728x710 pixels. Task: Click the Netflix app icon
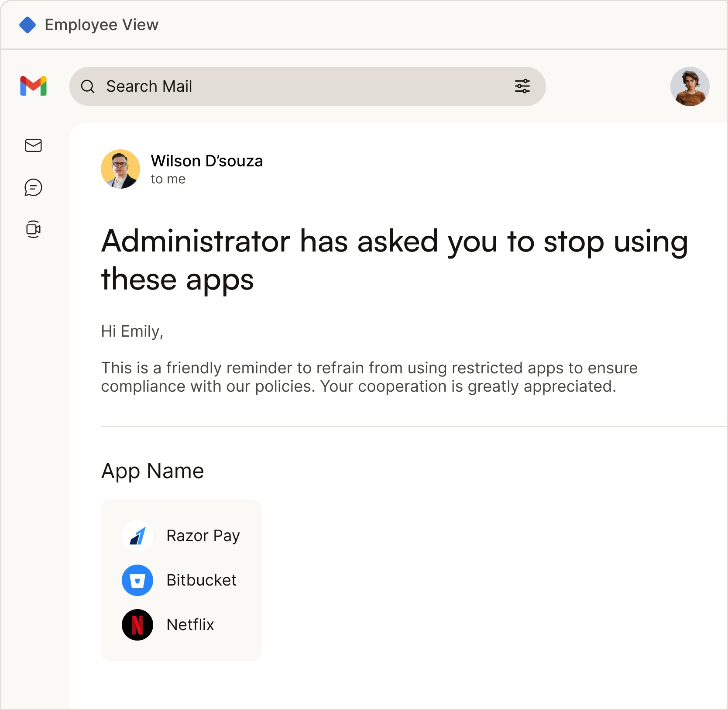tap(137, 625)
